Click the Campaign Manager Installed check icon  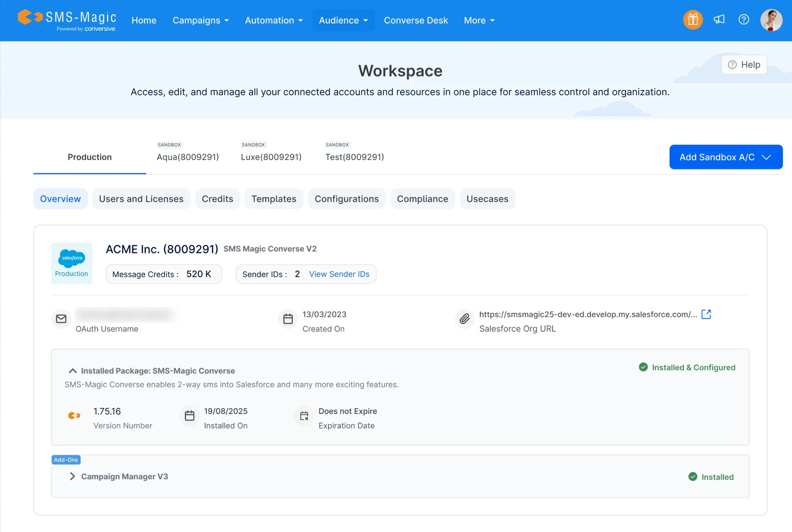tap(693, 477)
